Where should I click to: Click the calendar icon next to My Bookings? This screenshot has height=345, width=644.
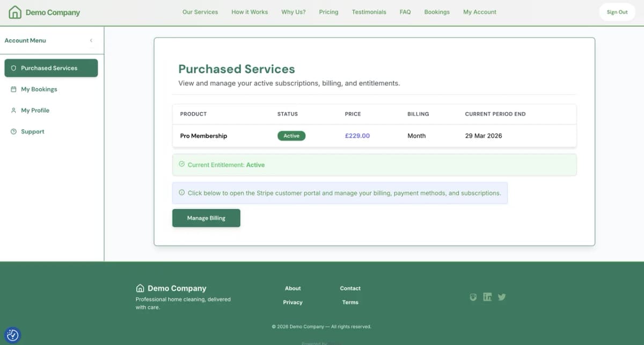(x=13, y=89)
